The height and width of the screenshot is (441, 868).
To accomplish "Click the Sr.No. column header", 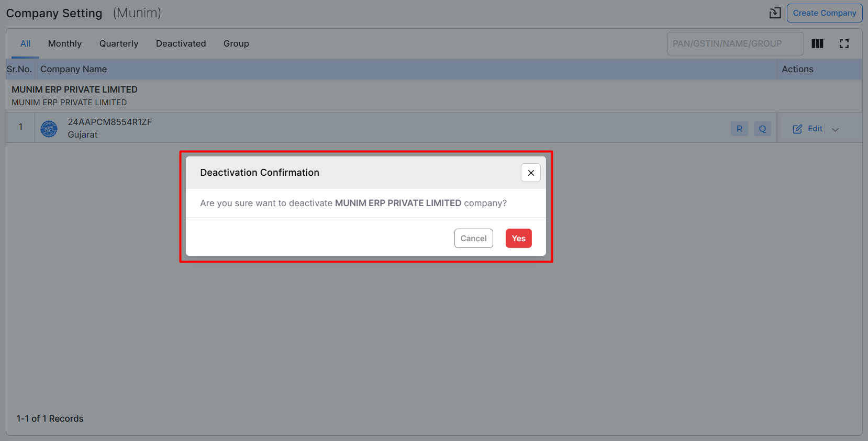I will [19, 69].
